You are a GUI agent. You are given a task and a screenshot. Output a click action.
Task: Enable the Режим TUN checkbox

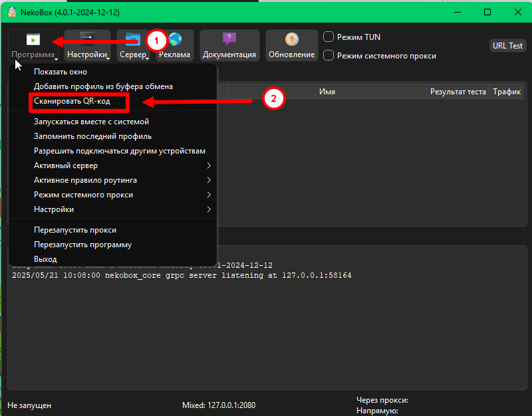pyautogui.click(x=329, y=37)
